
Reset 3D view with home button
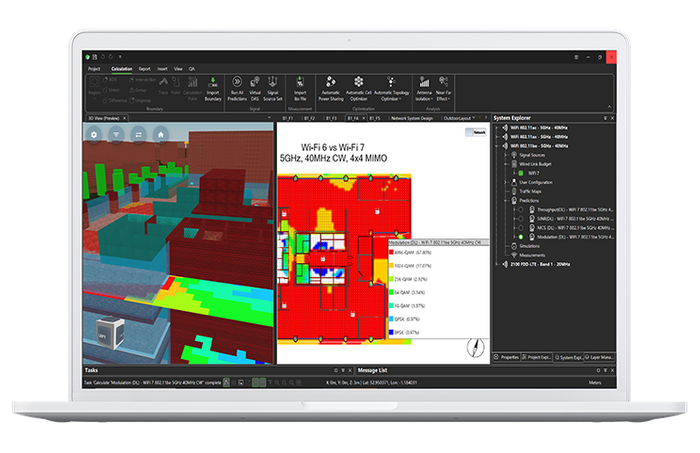click(161, 134)
